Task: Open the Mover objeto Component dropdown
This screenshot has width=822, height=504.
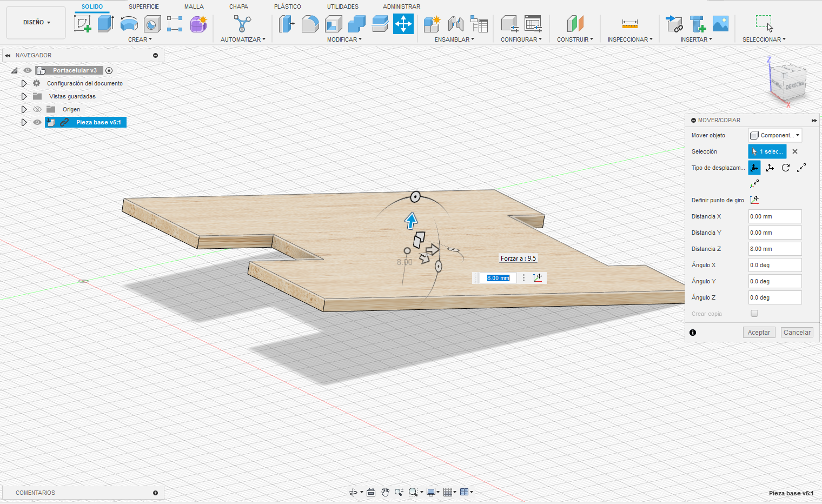Action: (775, 135)
